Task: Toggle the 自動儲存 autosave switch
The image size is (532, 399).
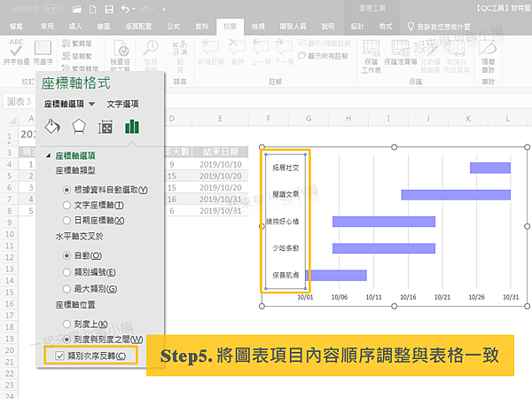Action: (54, 9)
